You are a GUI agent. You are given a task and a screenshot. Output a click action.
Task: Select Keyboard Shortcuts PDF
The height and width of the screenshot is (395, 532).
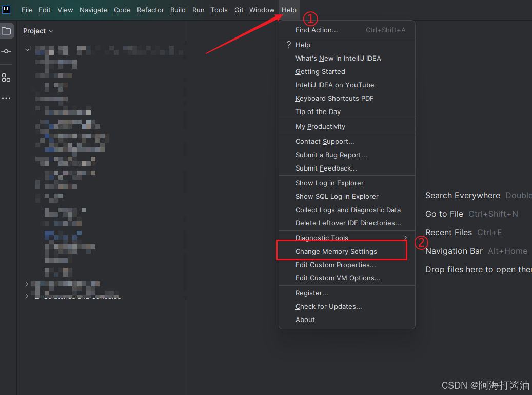(x=347, y=99)
